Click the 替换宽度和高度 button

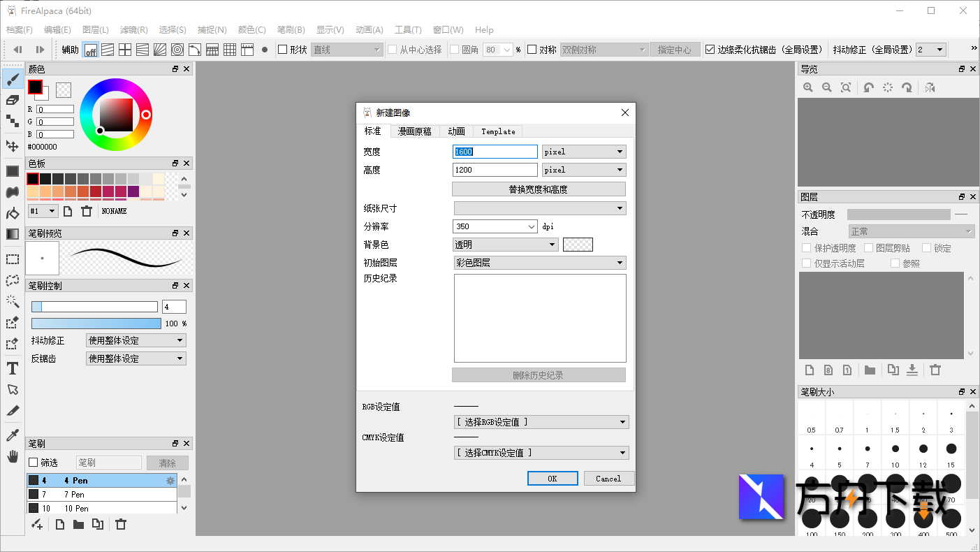coord(539,189)
